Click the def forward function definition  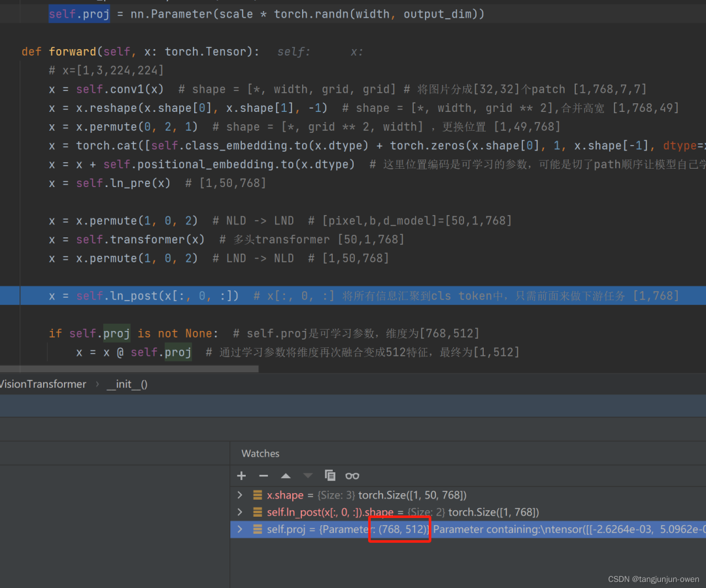(141, 52)
